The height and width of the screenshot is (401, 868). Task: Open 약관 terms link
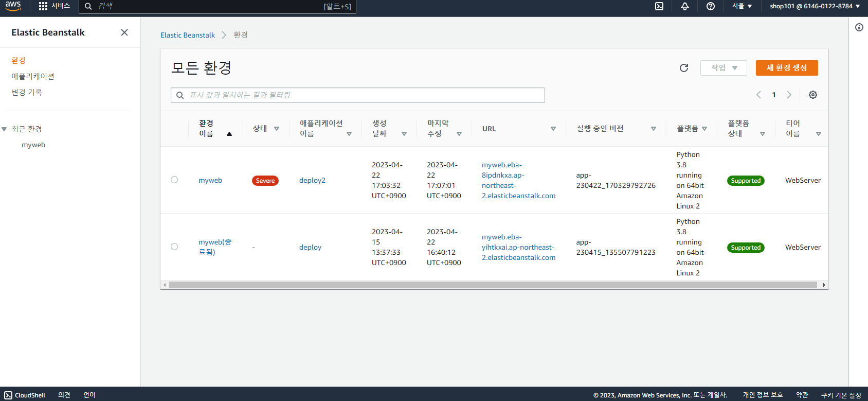802,395
